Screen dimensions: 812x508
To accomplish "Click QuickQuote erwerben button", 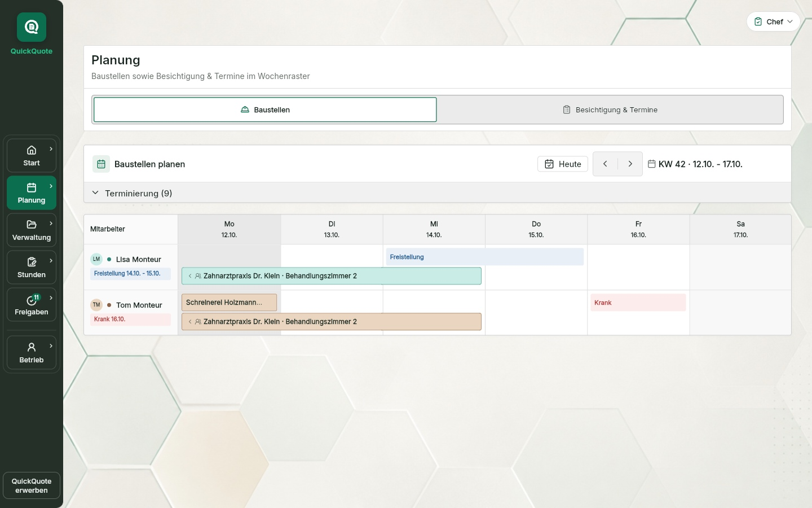I will pos(32,485).
